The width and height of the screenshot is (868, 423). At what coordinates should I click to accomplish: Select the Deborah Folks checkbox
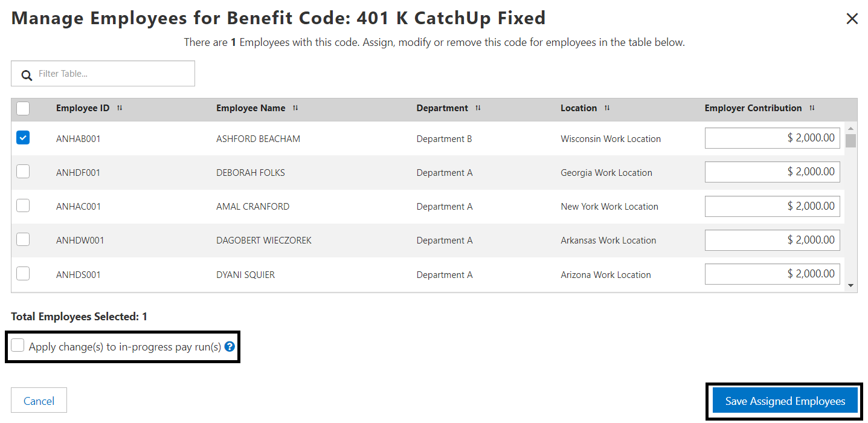point(23,172)
